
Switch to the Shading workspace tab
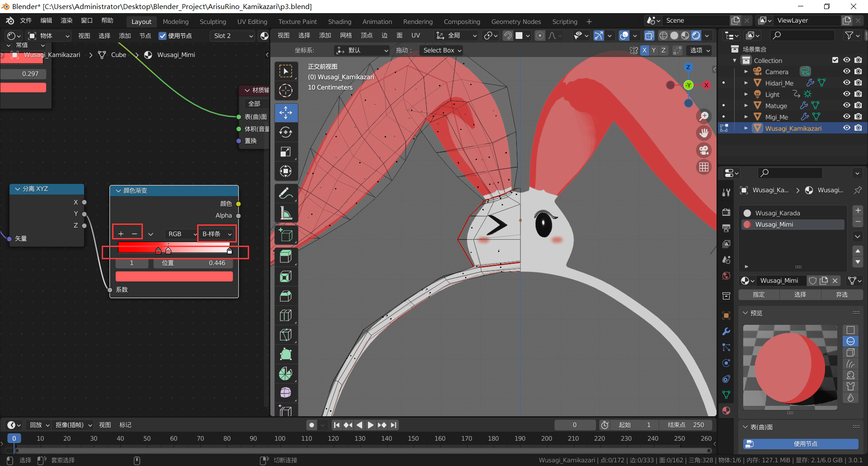tap(340, 22)
